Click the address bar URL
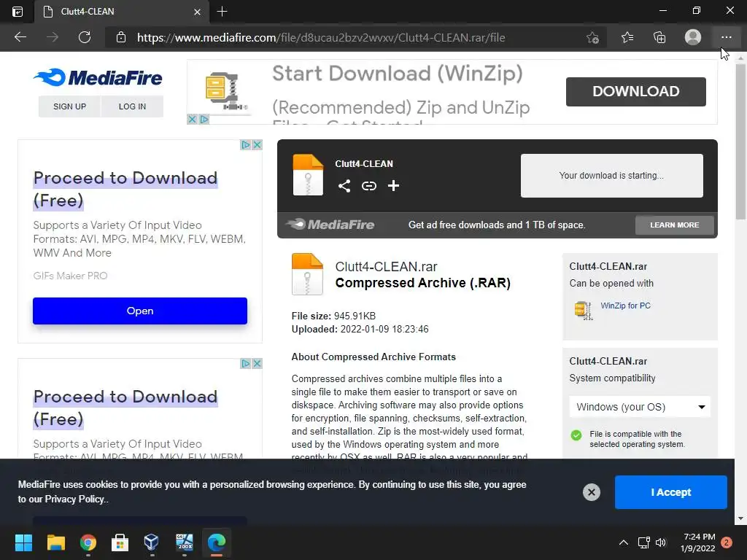The width and height of the screenshot is (747, 560). coord(321,38)
